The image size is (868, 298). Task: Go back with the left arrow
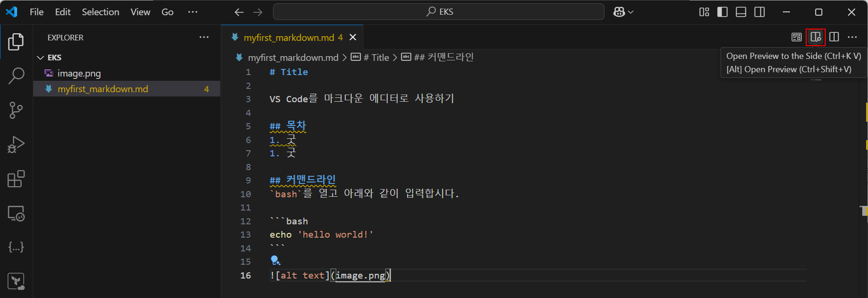point(239,12)
